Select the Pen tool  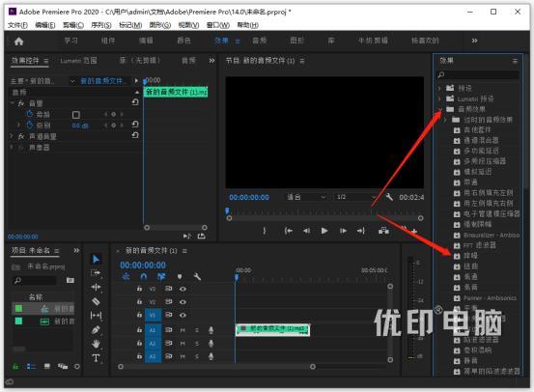(x=96, y=329)
